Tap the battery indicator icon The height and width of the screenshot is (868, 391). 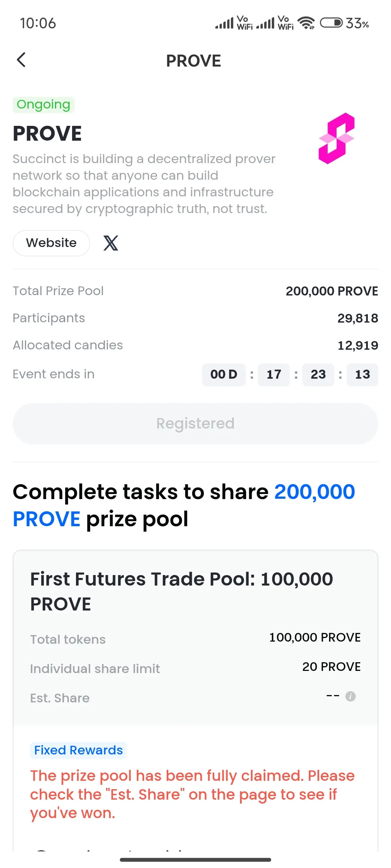(x=331, y=23)
